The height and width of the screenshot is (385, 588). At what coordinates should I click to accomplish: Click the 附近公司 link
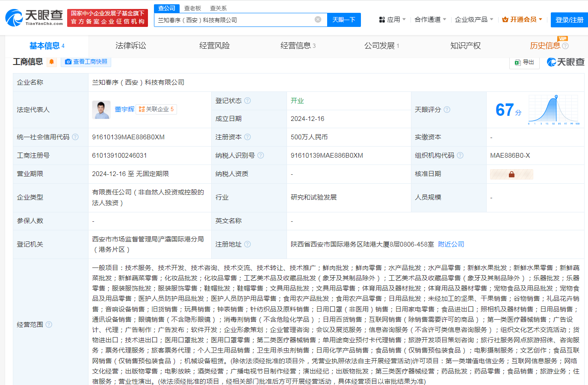451,244
